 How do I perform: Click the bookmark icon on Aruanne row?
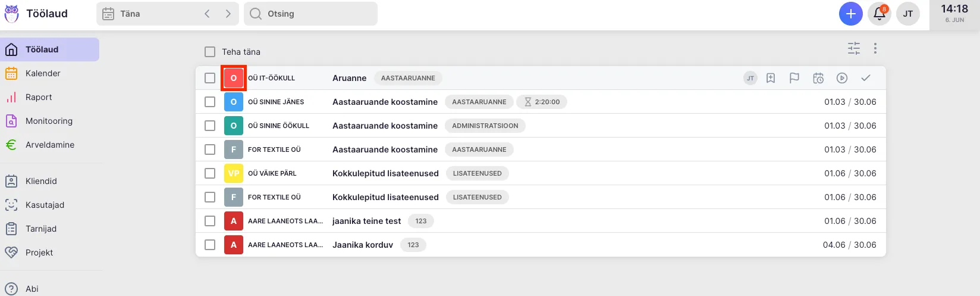tap(771, 78)
